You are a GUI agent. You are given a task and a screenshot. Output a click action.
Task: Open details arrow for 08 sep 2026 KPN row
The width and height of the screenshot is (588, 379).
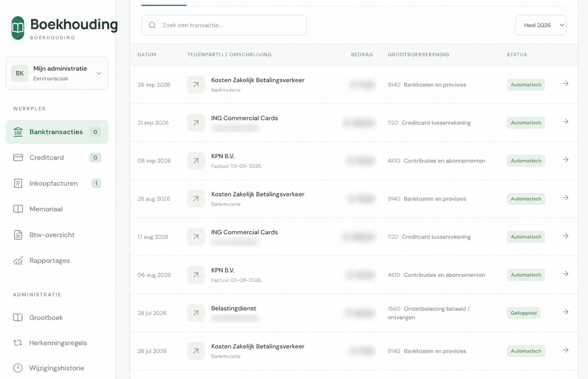click(565, 160)
